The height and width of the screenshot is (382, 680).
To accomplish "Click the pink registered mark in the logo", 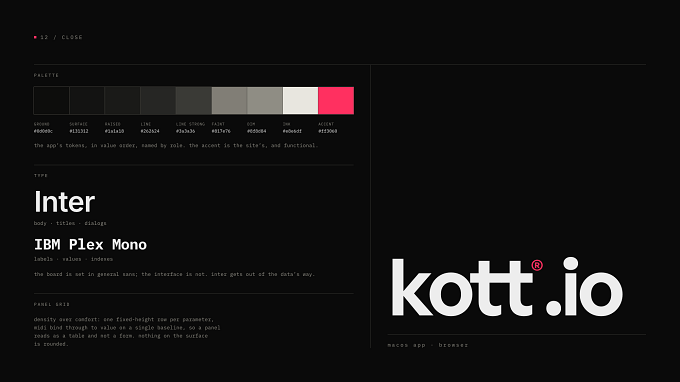I will 537,265.
